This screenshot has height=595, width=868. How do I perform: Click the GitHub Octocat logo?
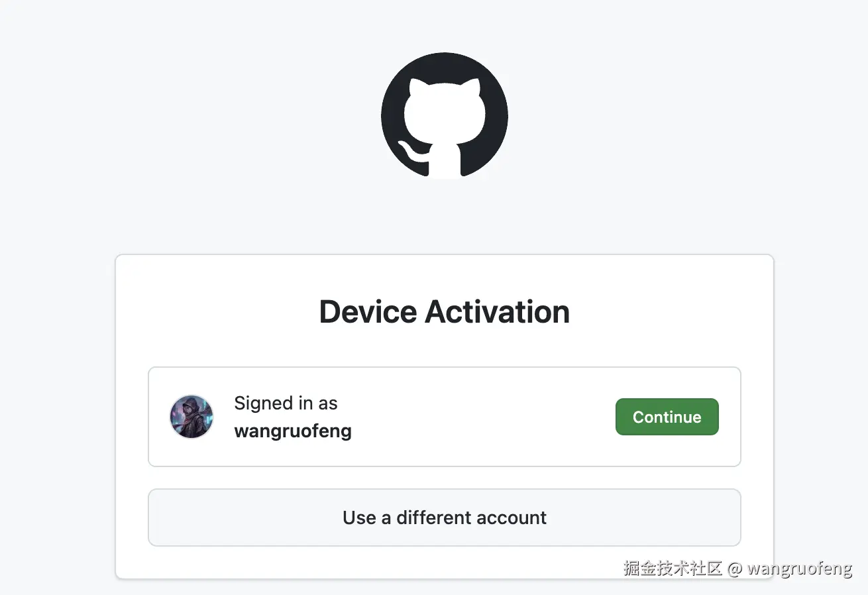pos(445,116)
